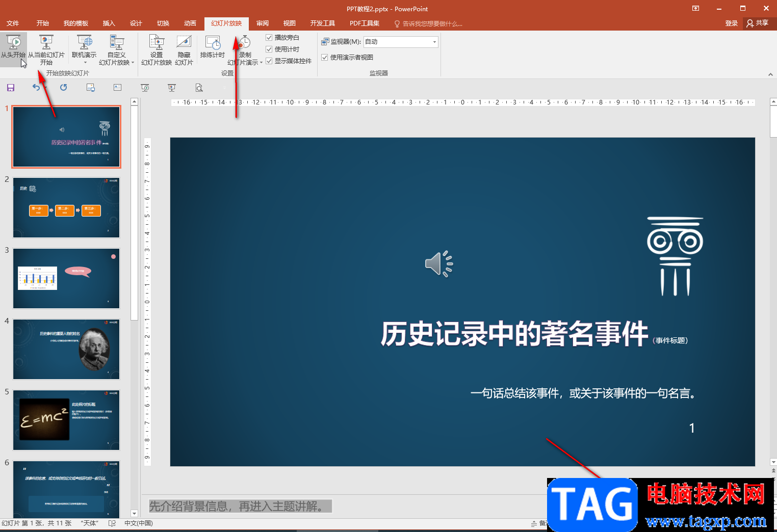Switch to 视图 tab

point(290,23)
